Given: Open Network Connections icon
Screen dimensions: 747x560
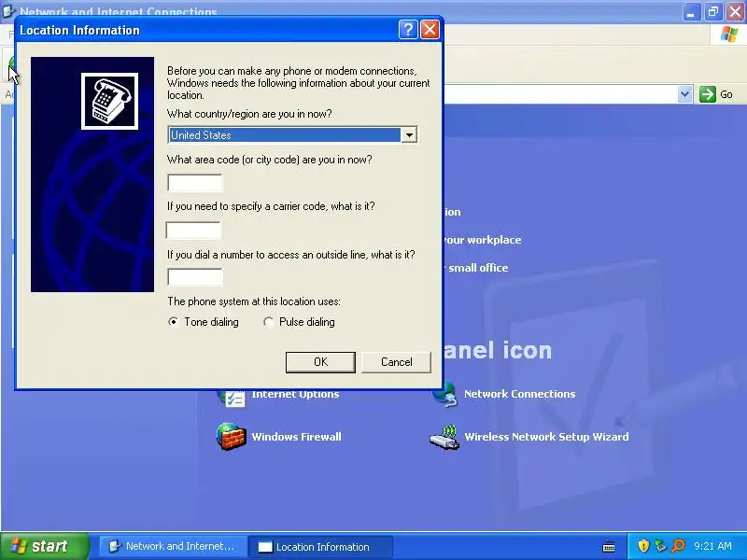Looking at the screenshot, I should [445, 395].
